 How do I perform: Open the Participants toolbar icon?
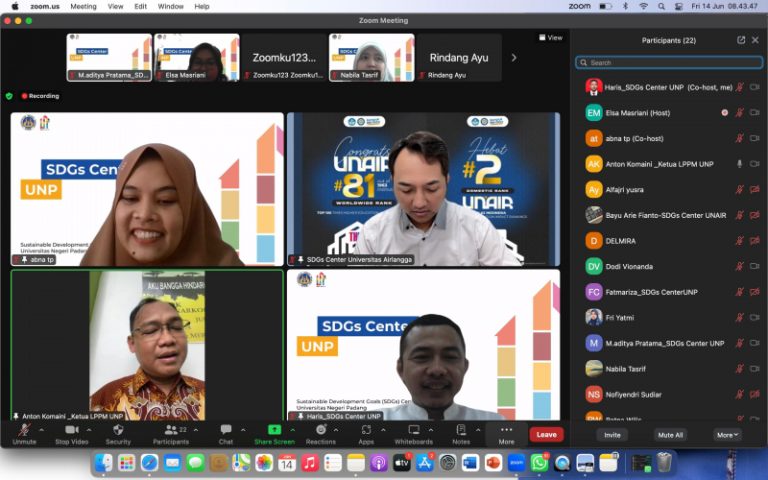(170, 430)
